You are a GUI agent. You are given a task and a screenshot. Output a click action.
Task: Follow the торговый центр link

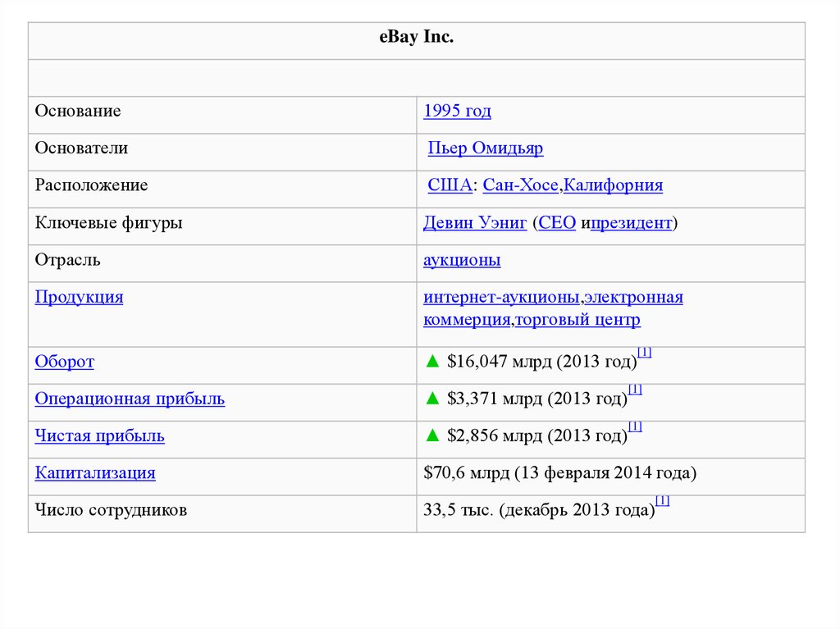pos(577,319)
